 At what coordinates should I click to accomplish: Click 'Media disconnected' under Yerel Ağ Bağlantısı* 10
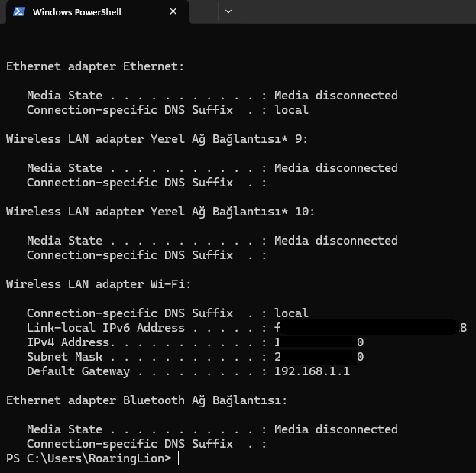point(336,241)
